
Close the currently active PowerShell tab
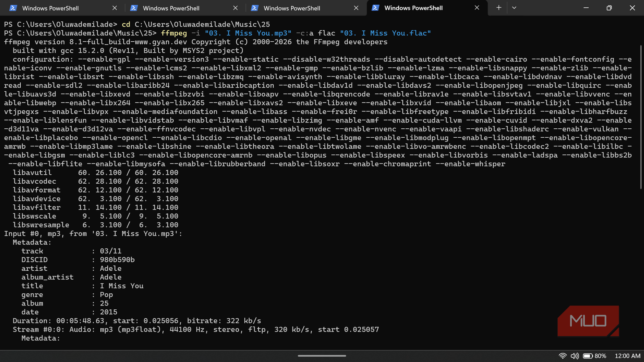[x=477, y=7]
